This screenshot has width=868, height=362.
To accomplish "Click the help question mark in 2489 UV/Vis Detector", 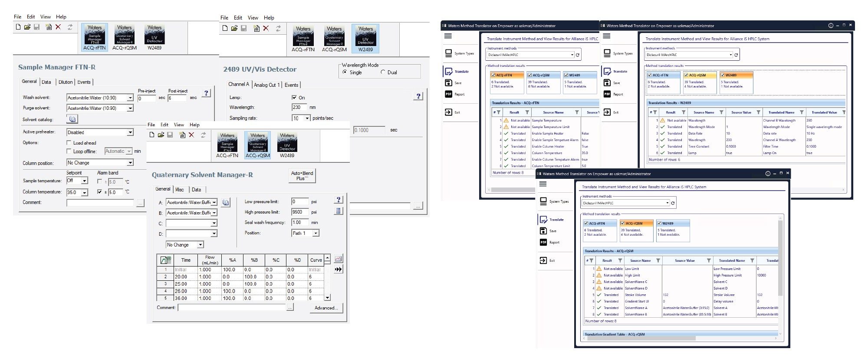I will [x=418, y=96].
